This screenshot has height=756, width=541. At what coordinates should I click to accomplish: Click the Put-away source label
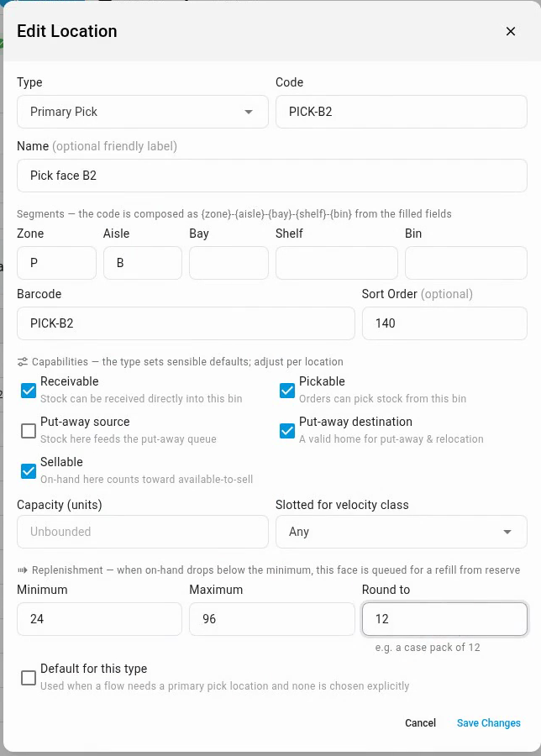85,422
